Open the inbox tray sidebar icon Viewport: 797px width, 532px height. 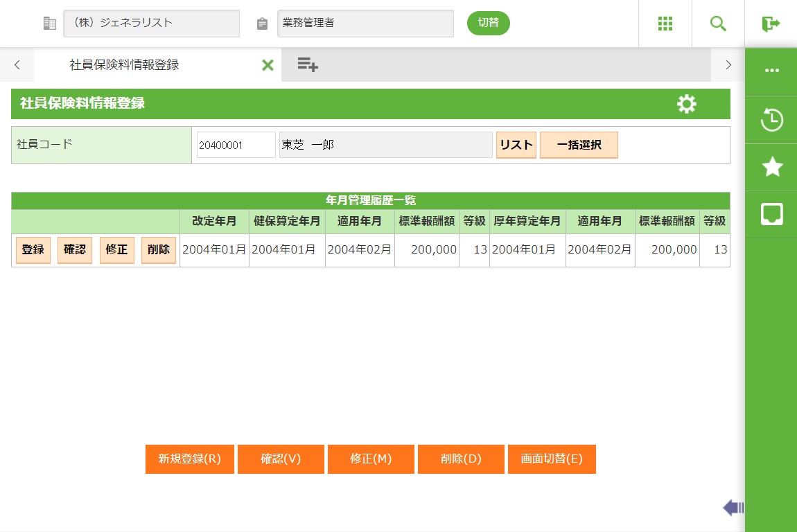(771, 214)
